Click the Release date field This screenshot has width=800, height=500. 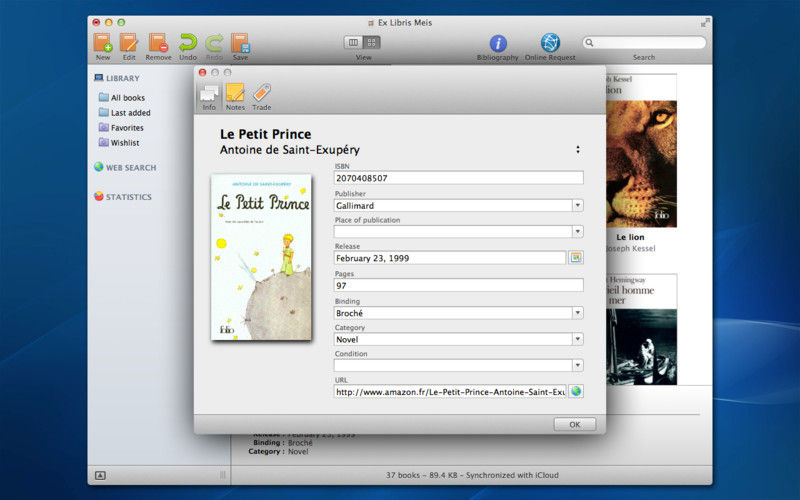(449, 258)
